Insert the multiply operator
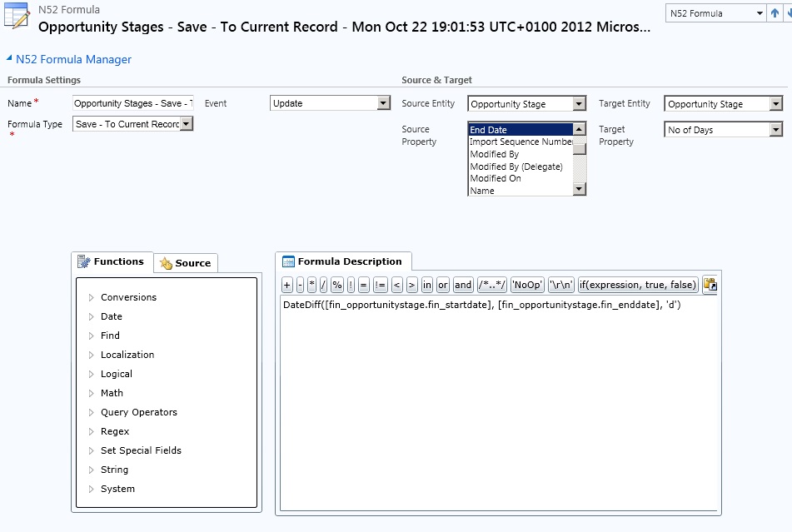 [311, 285]
